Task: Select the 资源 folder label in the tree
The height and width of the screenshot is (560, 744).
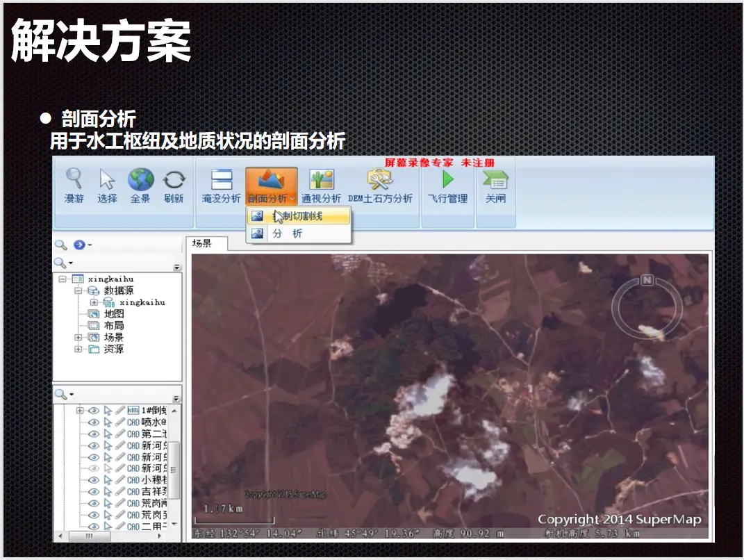Action: coord(114,349)
